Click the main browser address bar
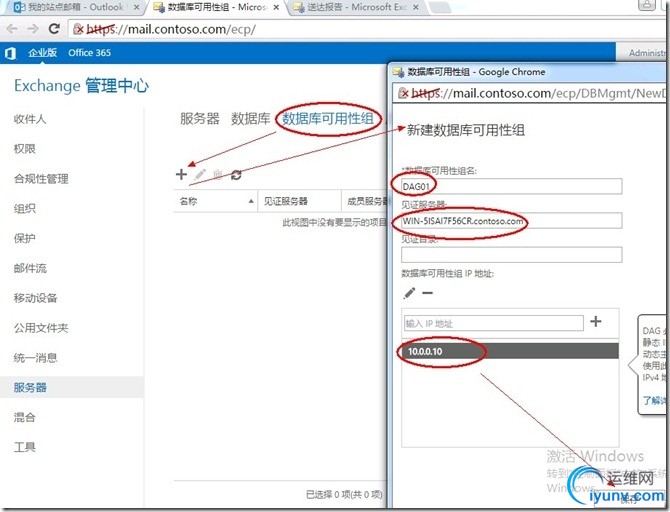 (367, 29)
